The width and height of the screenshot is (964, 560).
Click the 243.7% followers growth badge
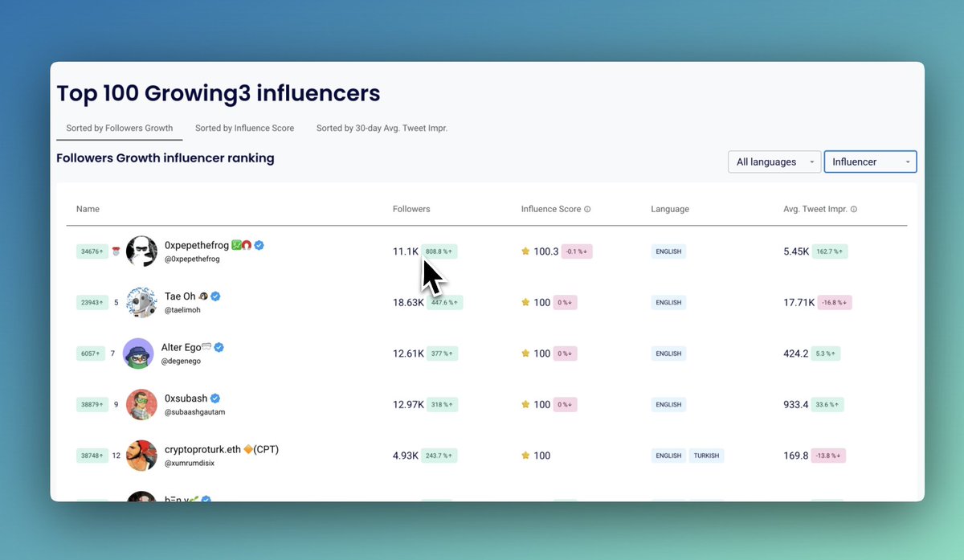click(x=439, y=456)
